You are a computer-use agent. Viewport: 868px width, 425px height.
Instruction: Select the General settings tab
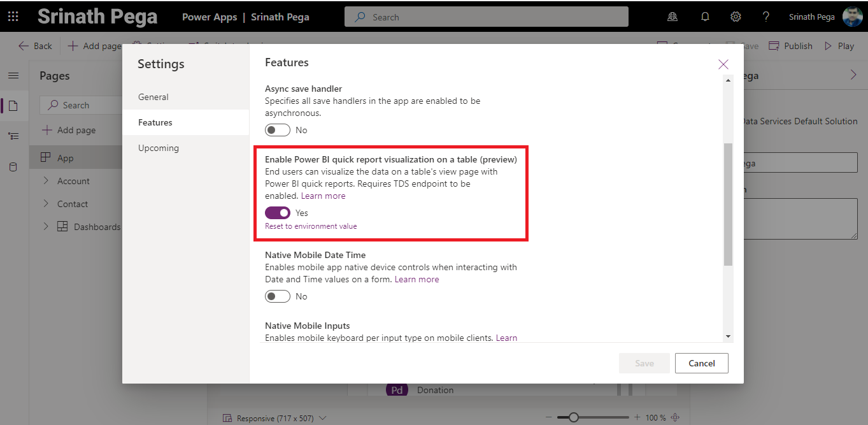[153, 97]
